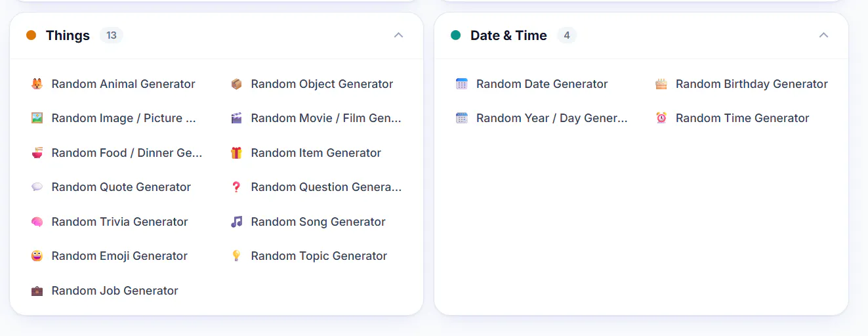Click the clapperboard icon for Random Movie generator
This screenshot has height=336, width=868.
pyautogui.click(x=236, y=118)
